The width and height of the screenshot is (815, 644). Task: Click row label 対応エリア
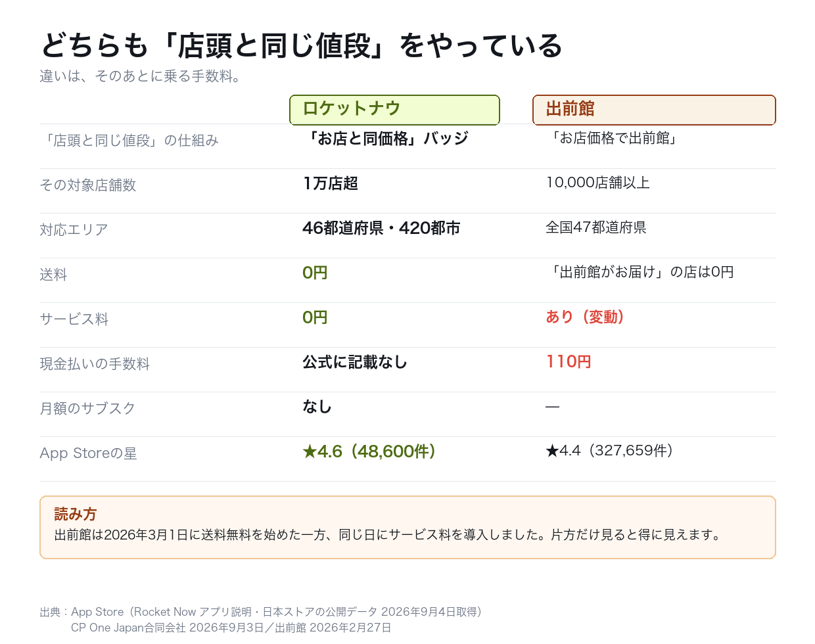(x=74, y=230)
